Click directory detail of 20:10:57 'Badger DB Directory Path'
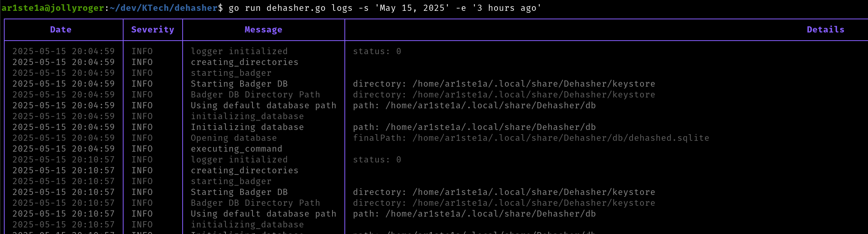Image resolution: width=868 pixels, height=234 pixels. click(504, 203)
